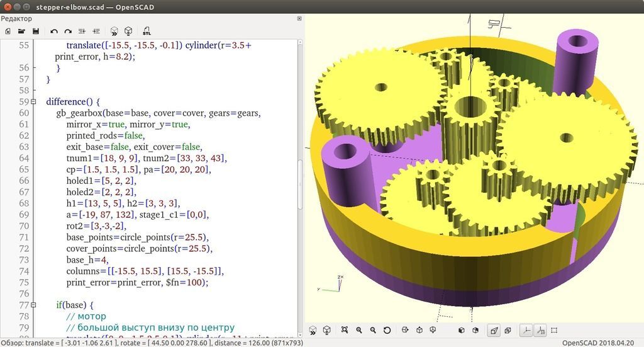
Task: Switch to the Top view
Action: point(419,330)
